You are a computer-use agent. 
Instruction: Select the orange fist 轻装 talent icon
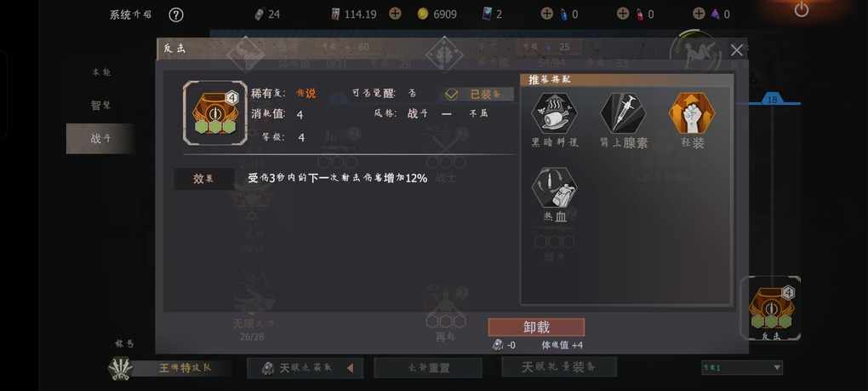(692, 113)
